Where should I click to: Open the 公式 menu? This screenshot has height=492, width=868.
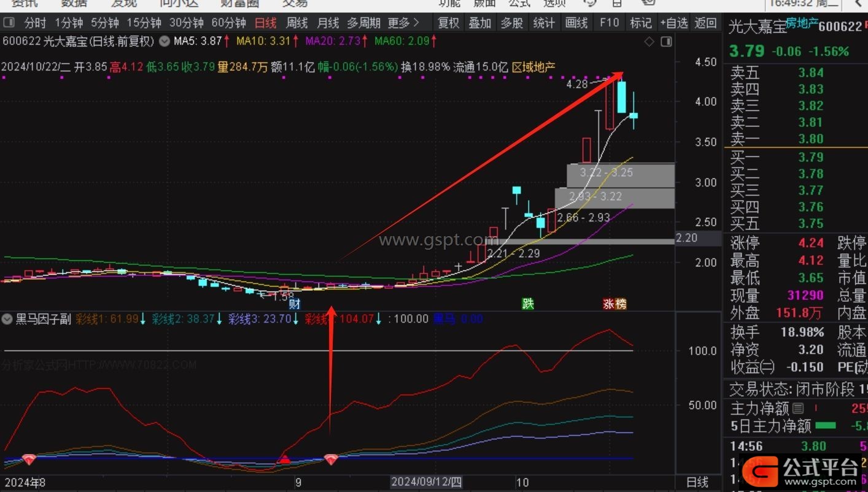click(519, 3)
